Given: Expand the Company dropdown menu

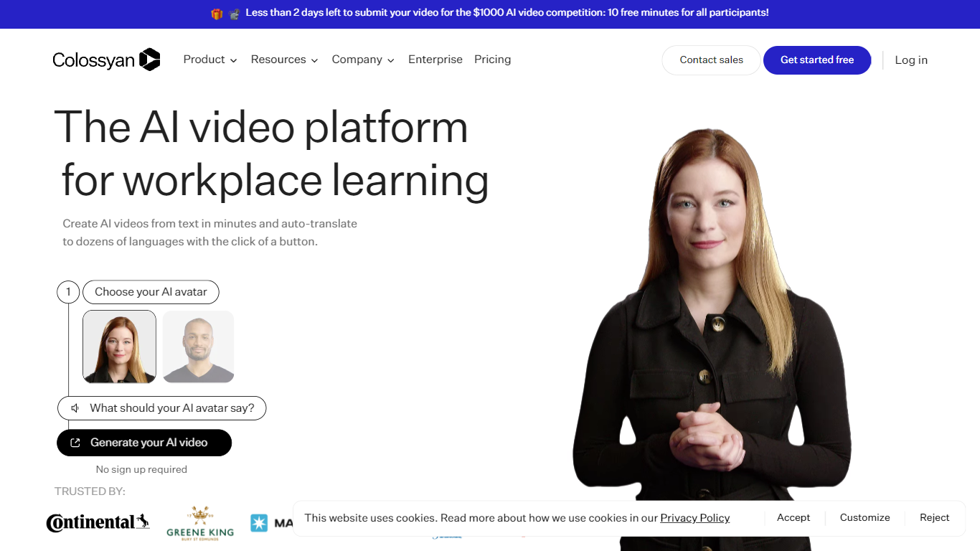Looking at the screenshot, I should point(363,60).
